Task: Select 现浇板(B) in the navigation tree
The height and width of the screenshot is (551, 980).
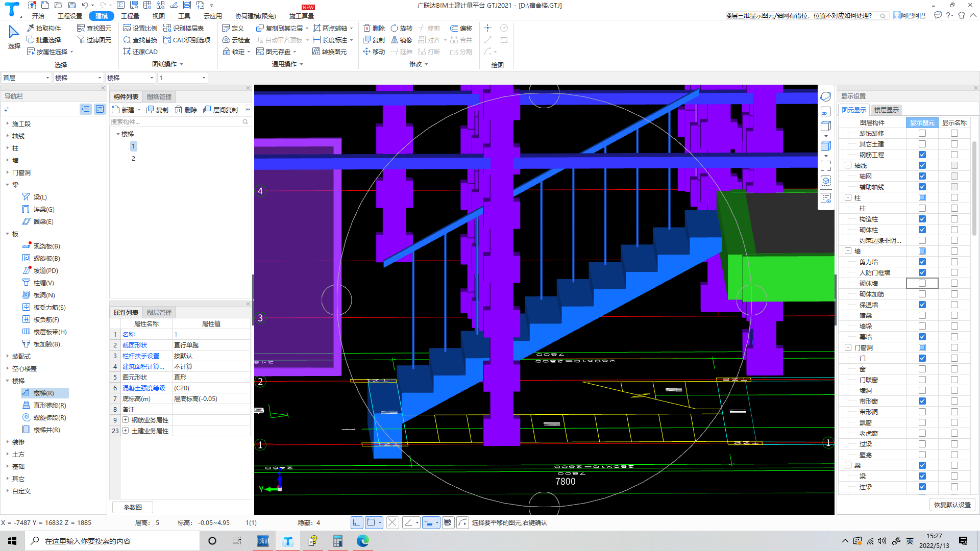Action: coord(42,246)
